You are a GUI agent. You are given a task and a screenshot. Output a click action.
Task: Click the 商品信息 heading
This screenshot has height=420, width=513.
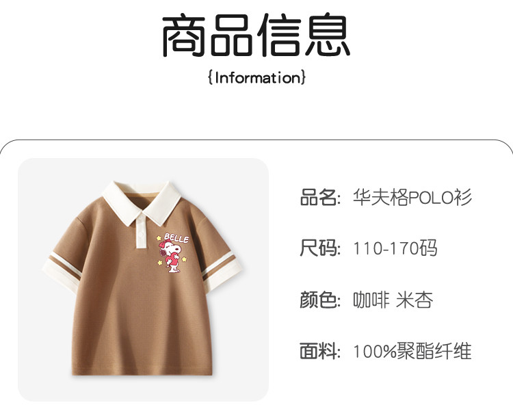(256, 35)
